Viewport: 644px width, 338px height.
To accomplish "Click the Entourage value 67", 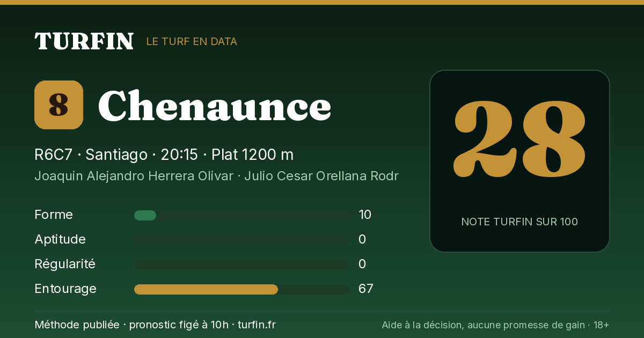I will tap(366, 289).
